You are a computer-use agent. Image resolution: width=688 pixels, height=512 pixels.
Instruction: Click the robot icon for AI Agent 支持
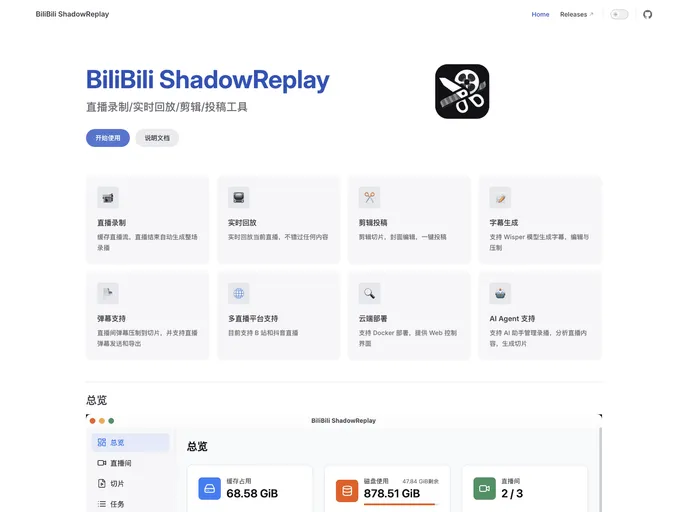pyautogui.click(x=500, y=293)
